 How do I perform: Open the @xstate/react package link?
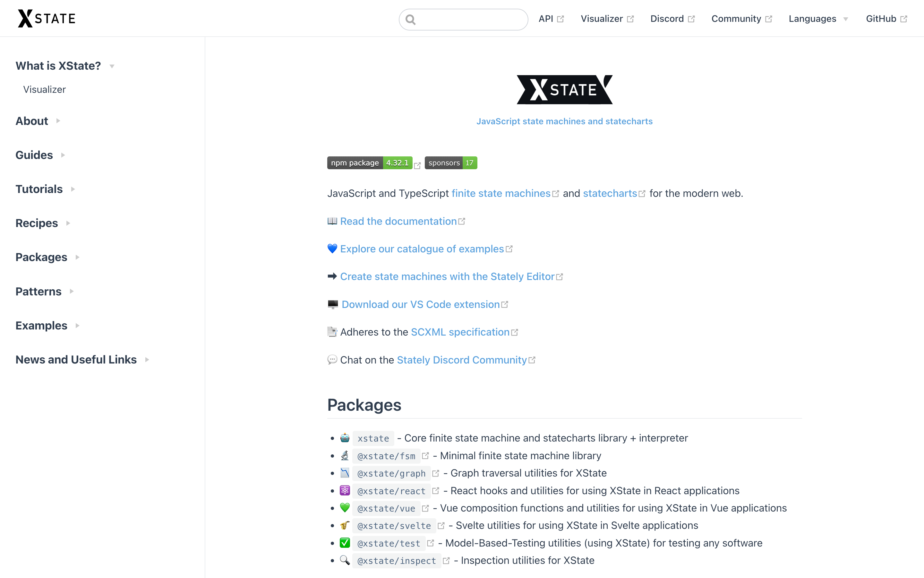click(x=391, y=491)
